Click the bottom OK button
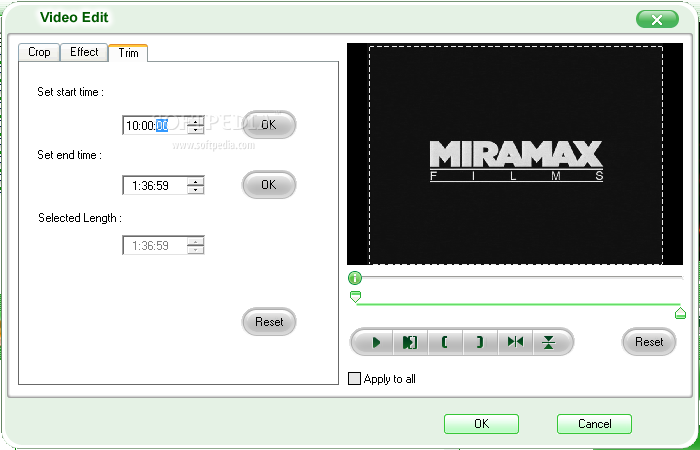Image resolution: width=700 pixels, height=450 pixels. [481, 424]
